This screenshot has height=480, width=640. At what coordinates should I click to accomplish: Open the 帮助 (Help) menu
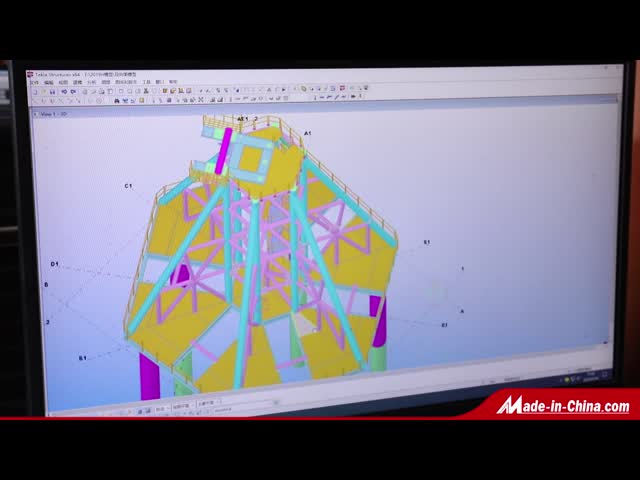pos(172,82)
